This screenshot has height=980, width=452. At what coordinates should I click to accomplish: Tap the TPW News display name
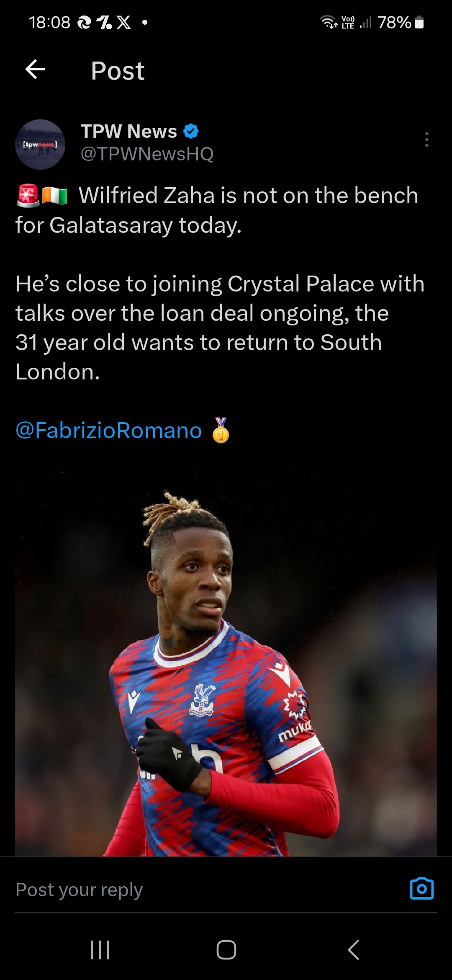[129, 132]
